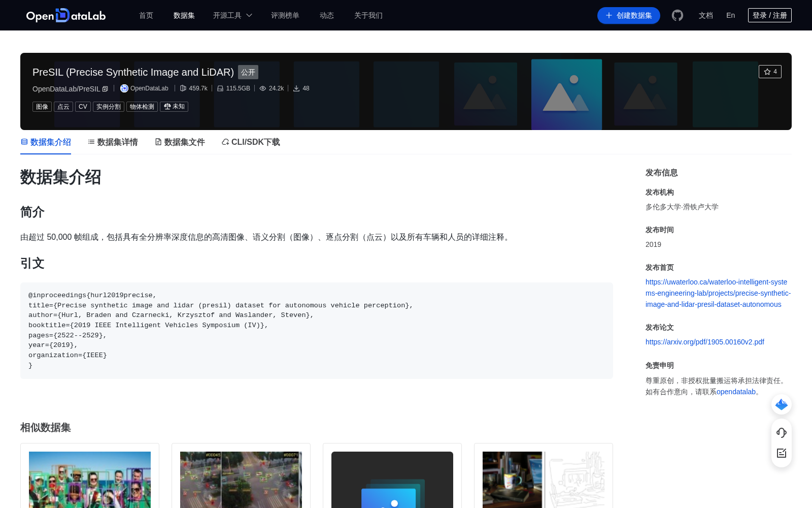
Task: Open the similar dataset desk sketch thumbnail
Action: coord(544,480)
